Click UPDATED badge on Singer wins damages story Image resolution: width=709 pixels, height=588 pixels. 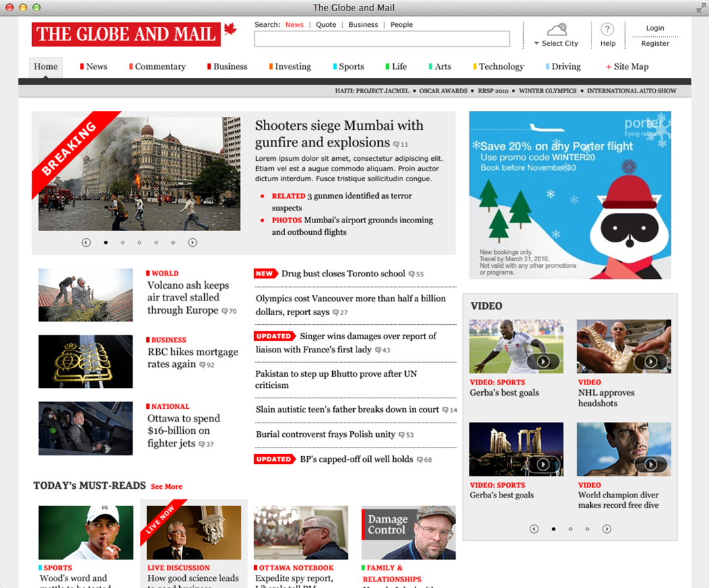(x=274, y=336)
